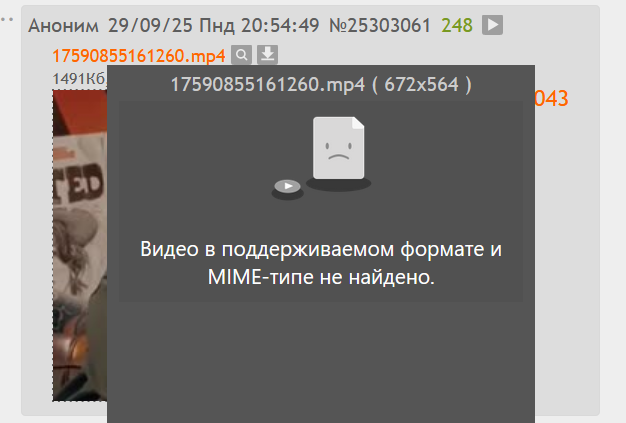This screenshot has height=423, width=626.
Task: Click the sad-face file icon in player
Action: [x=339, y=148]
